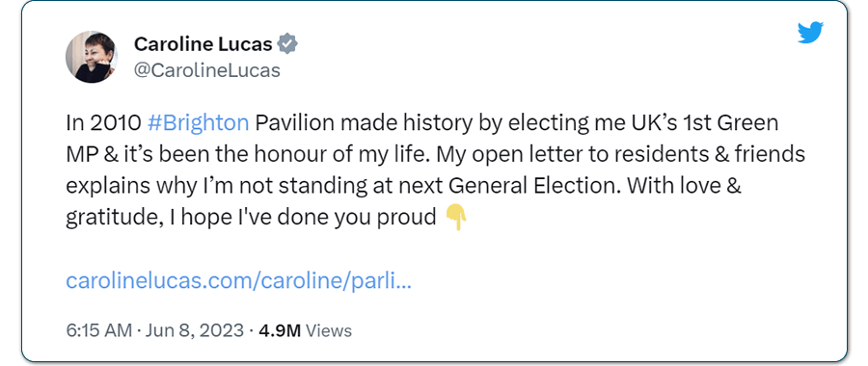Screen dimensions: 868x366
Task: Click the blue Twitter bird logo
Action: coord(810,32)
